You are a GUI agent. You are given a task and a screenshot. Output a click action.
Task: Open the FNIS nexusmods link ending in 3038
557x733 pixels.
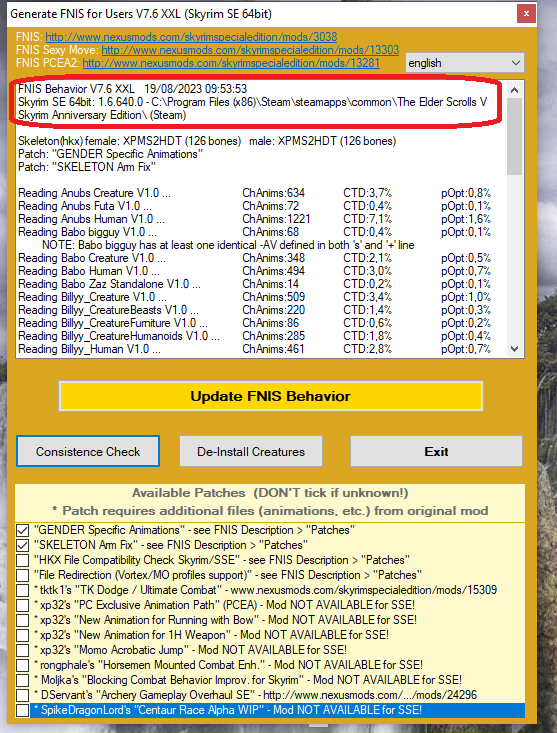coord(191,37)
